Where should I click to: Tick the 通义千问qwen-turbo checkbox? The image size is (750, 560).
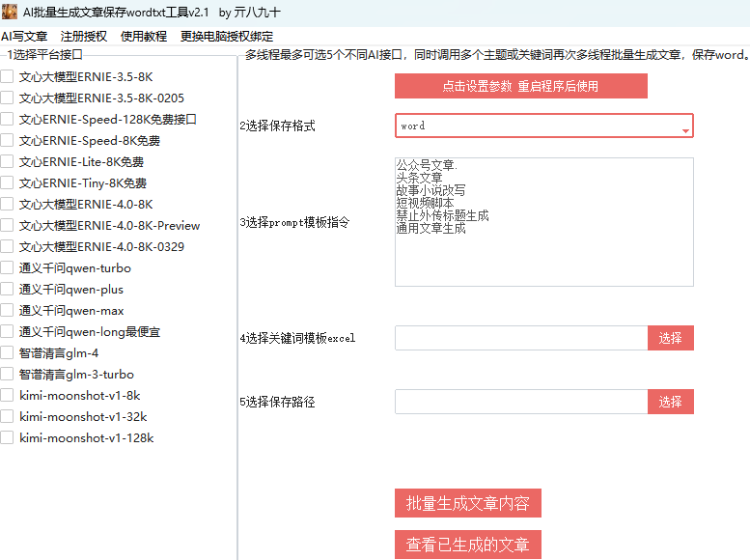point(8,267)
